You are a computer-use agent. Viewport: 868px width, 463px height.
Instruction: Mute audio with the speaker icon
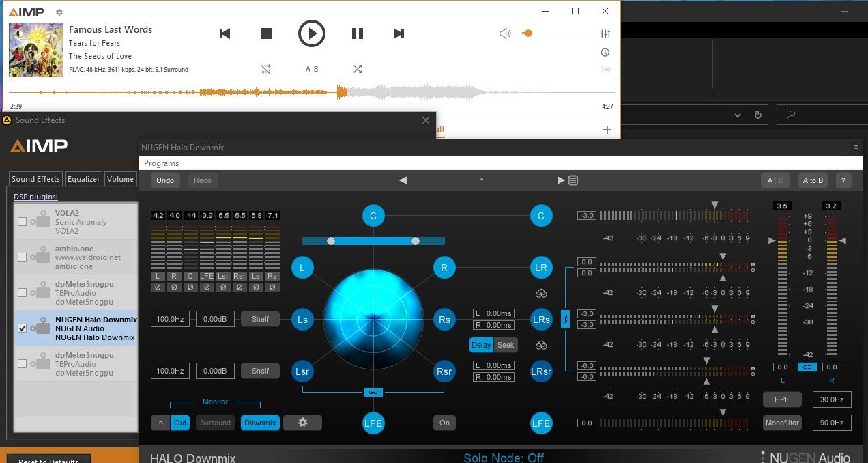[505, 33]
